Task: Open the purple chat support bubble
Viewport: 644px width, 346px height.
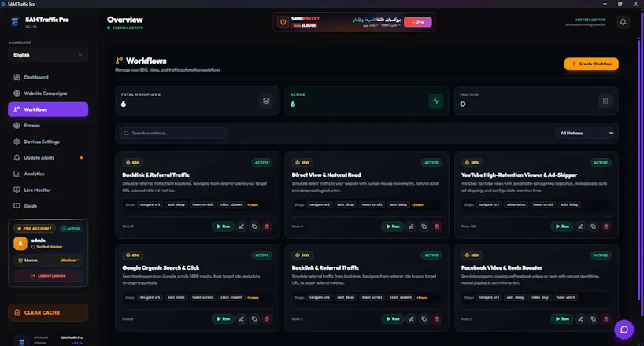Action: 624,329
